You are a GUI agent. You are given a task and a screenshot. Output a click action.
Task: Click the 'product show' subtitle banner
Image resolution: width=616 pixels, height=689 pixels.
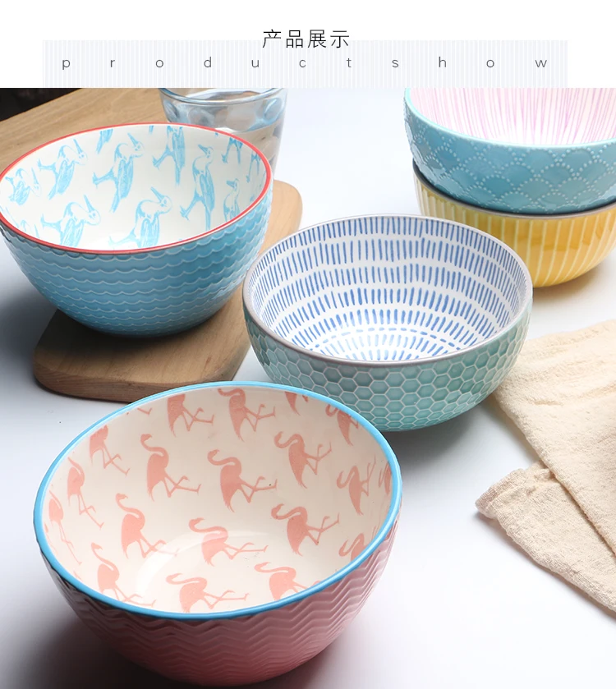[305, 64]
